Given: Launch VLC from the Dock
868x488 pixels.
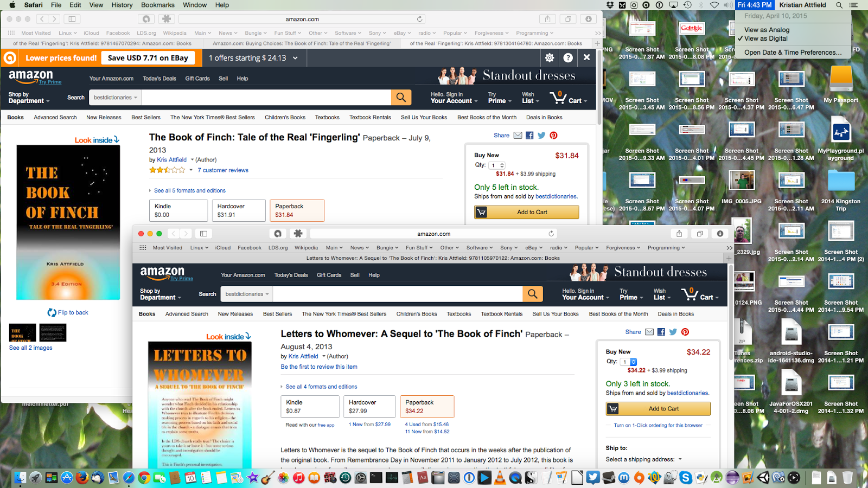Looking at the screenshot, I should click(500, 478).
